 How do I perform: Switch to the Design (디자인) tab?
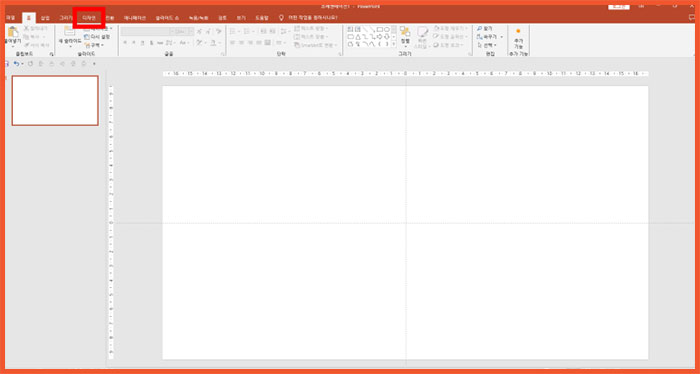[x=89, y=18]
